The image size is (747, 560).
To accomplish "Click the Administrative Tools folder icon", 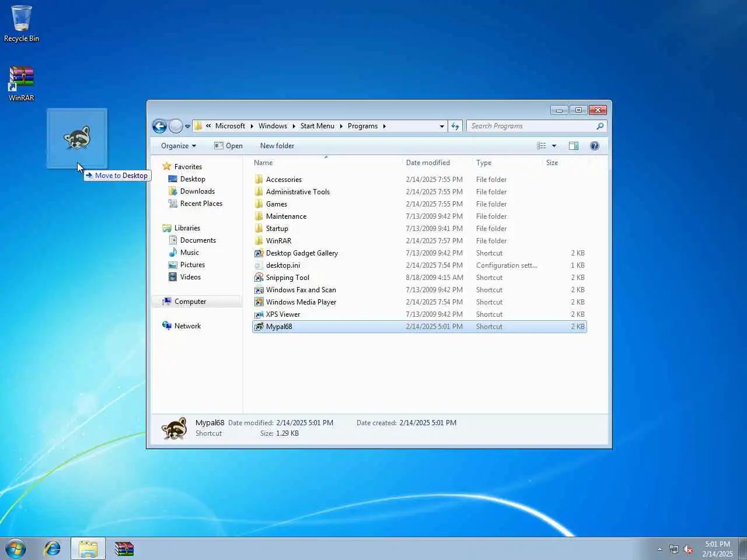I will [x=259, y=191].
